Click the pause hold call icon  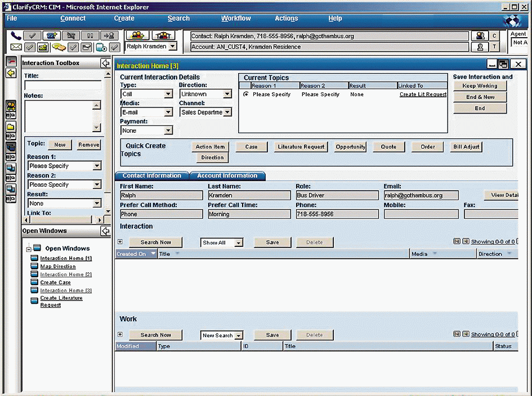[x=90, y=35]
